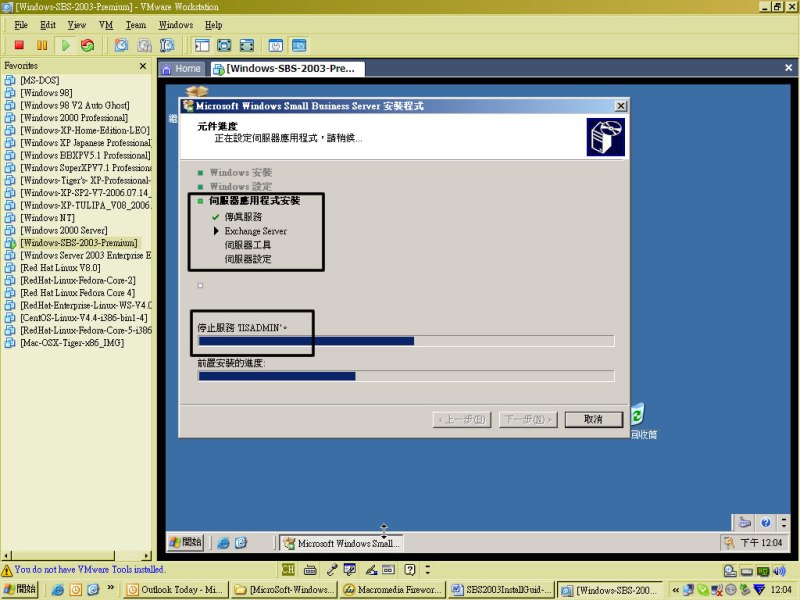Click the upper progress bar under 停止服務 IISADMIN

point(406,341)
